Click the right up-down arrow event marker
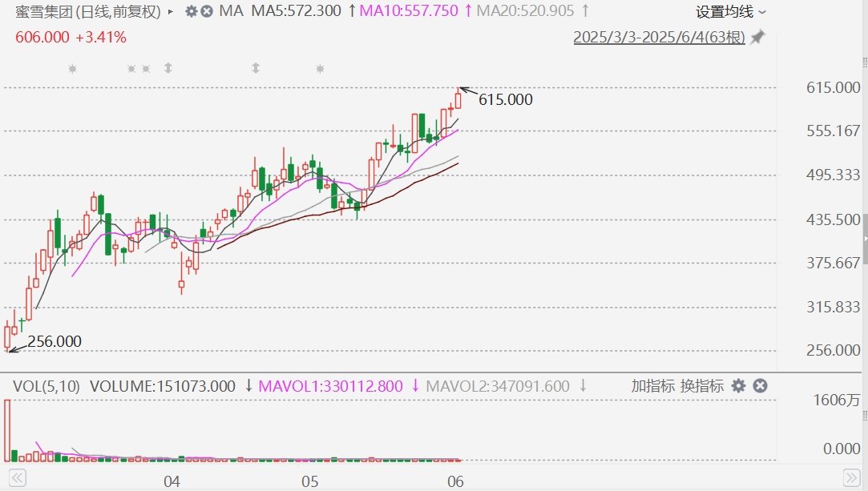 [255, 68]
